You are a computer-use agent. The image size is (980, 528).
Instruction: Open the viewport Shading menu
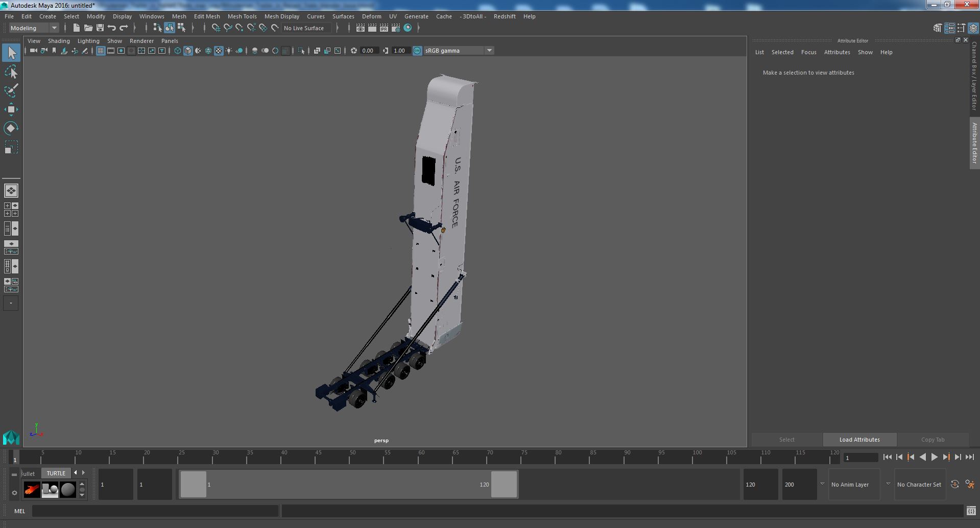59,41
